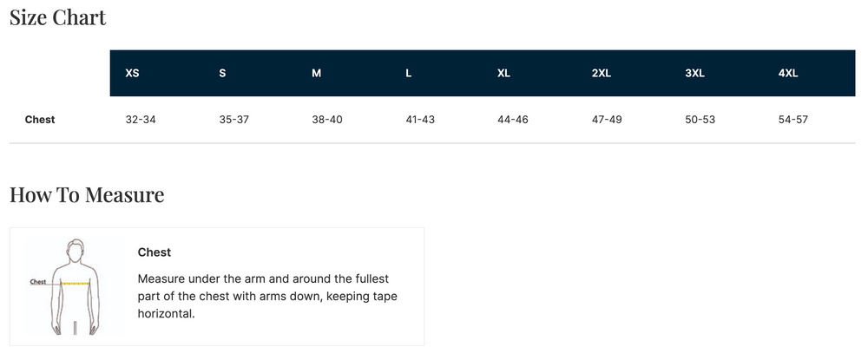
Task: Click the 4XL size column header
Action: pyautogui.click(x=788, y=74)
